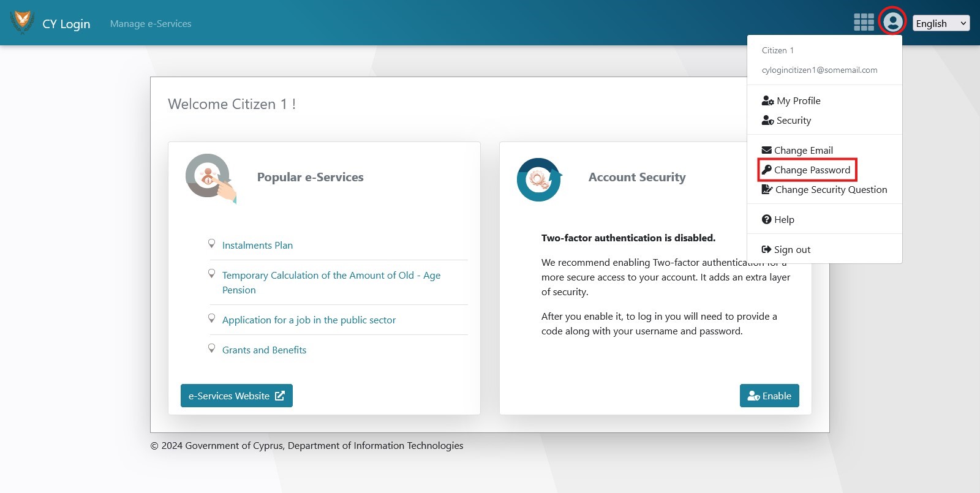The width and height of the screenshot is (980, 493).
Task: Select My Profile from the user menu
Action: 798,100
